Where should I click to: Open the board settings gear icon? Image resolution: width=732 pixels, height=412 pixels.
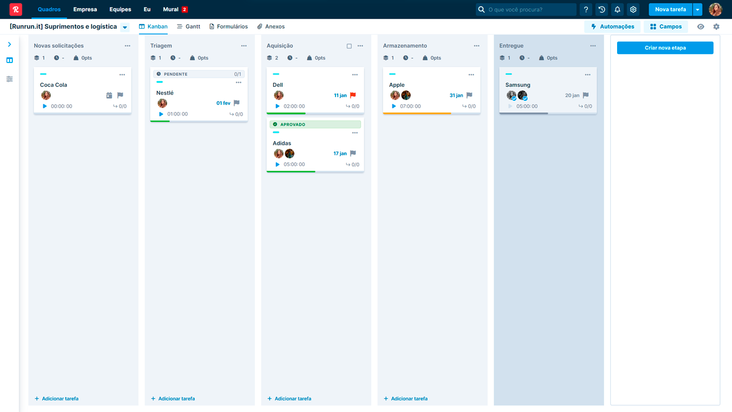coord(716,27)
